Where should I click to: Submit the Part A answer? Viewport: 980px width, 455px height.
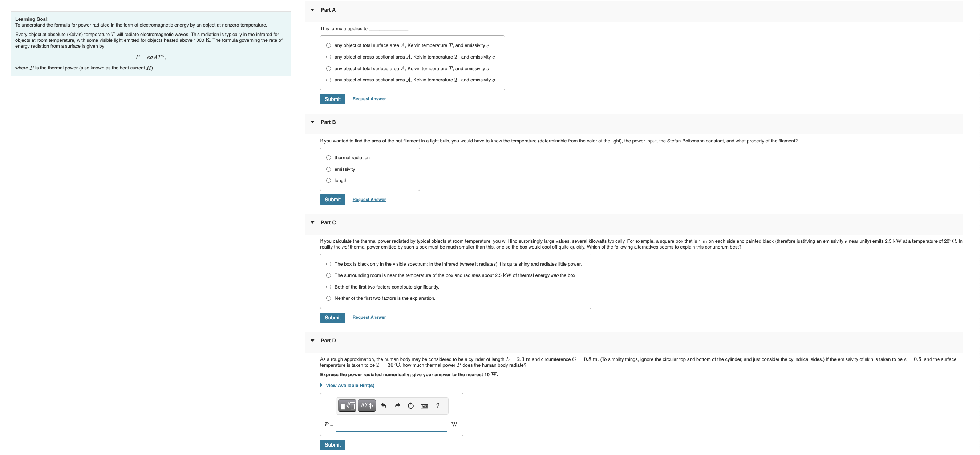pos(332,99)
